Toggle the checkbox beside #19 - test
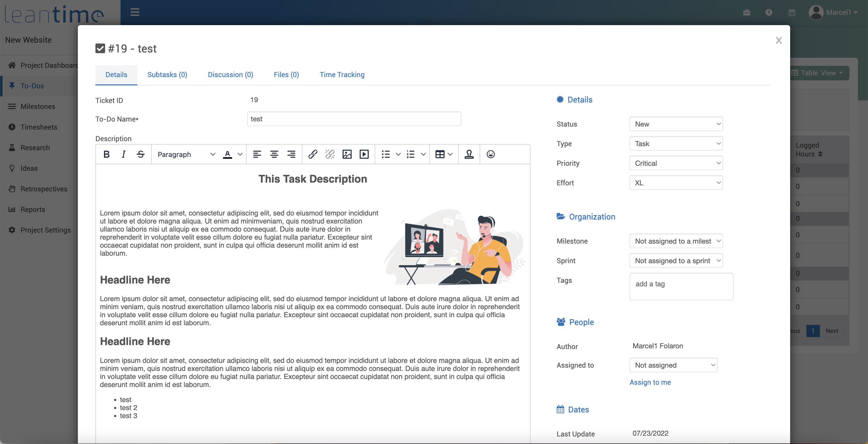Viewport: 868px width, 444px height. point(100,48)
